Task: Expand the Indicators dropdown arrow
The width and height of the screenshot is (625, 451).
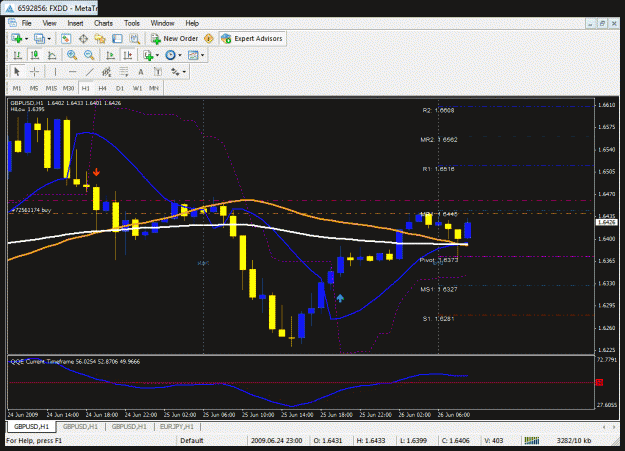Action: 157,55
